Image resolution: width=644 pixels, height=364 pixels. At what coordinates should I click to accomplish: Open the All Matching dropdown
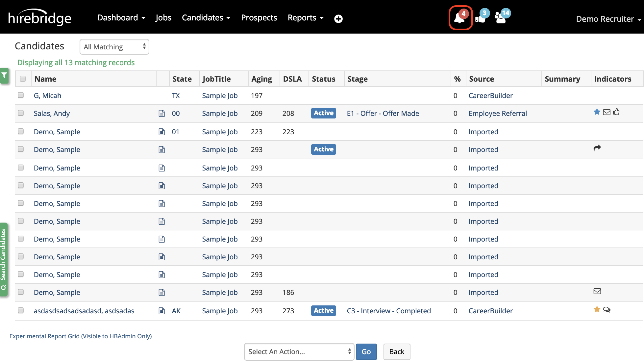114,47
